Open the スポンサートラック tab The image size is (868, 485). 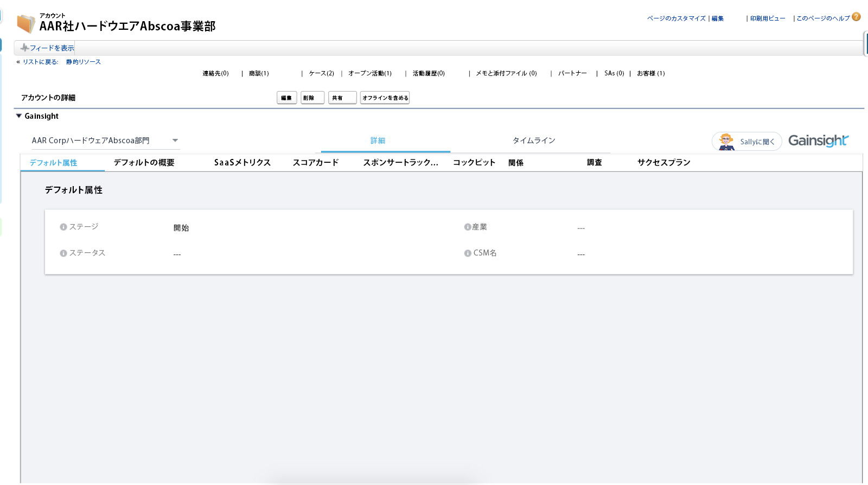[x=401, y=163]
